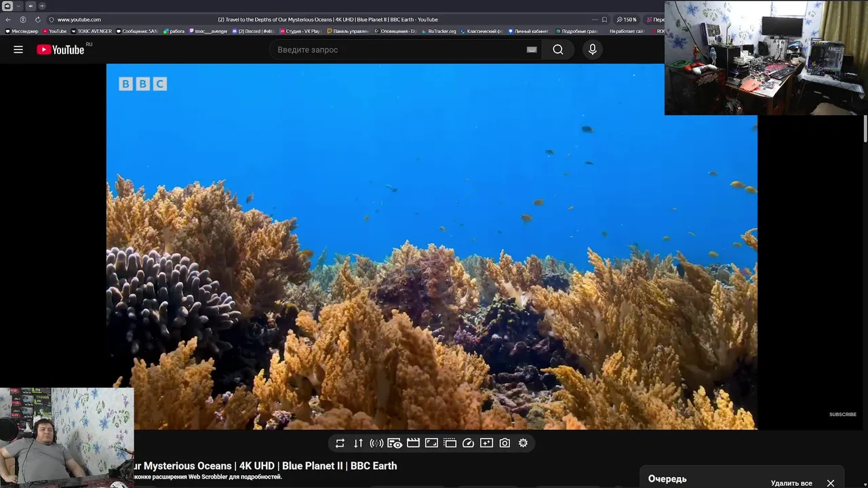Click the video filters sparkle icon
The height and width of the screenshot is (488, 868).
click(486, 443)
